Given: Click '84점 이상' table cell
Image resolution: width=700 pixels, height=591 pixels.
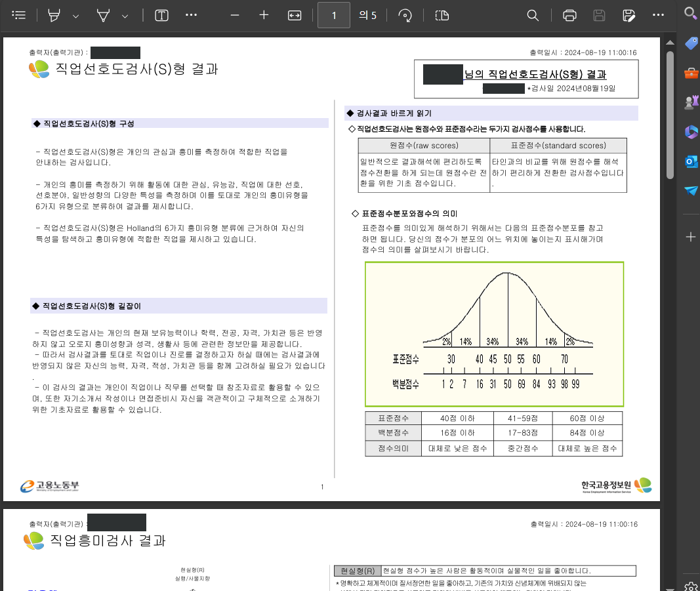Looking at the screenshot, I should 587,432.
